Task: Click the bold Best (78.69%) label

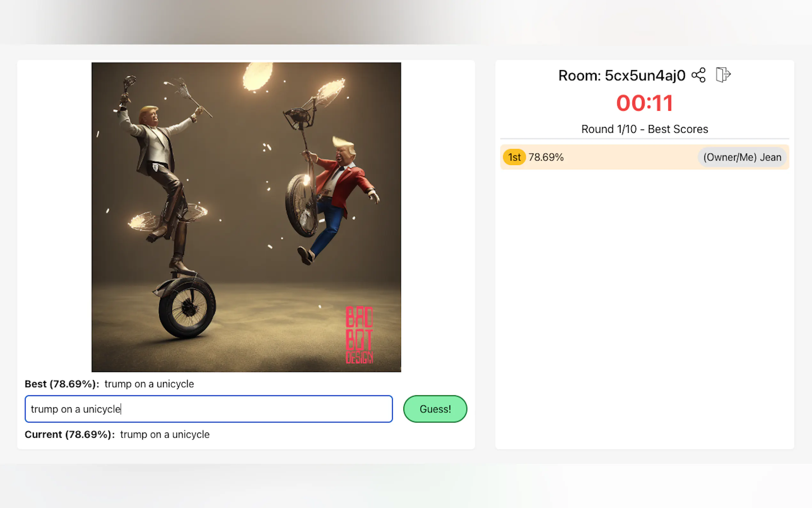Action: (62, 384)
